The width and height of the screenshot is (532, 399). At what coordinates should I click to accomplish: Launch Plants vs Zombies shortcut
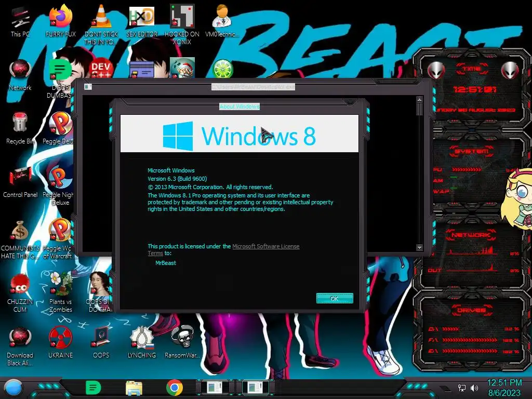[60, 291]
